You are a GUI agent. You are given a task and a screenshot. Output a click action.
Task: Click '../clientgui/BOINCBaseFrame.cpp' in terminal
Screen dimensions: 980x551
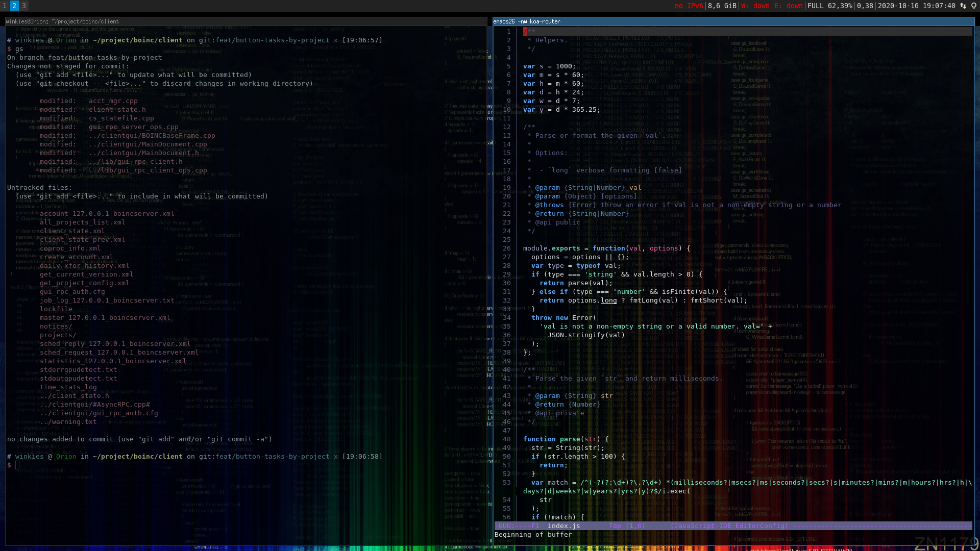click(x=152, y=136)
